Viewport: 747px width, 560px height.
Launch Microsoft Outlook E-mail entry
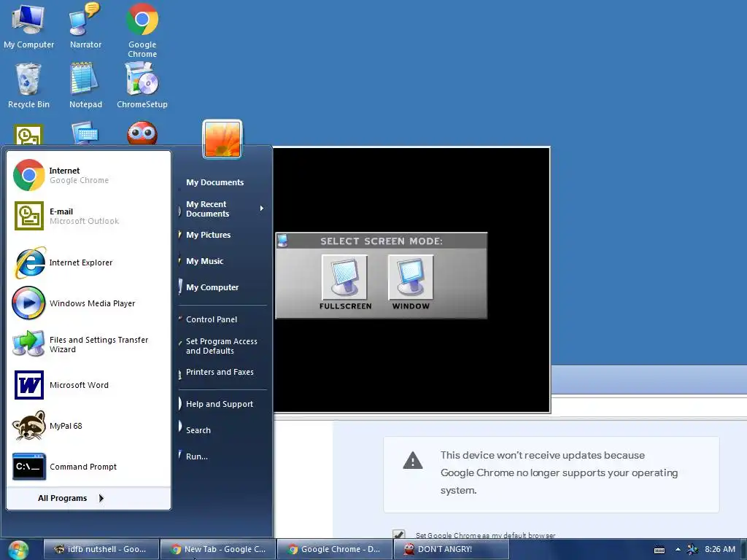click(x=88, y=216)
